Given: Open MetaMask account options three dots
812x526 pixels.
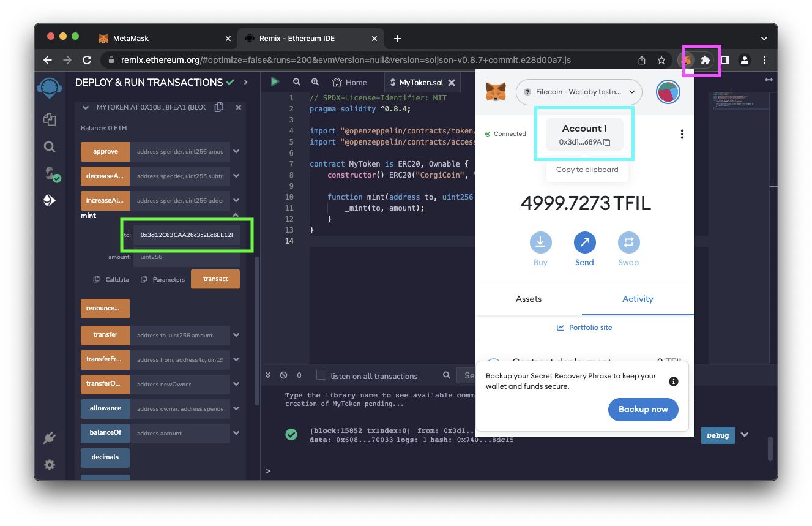Looking at the screenshot, I should [x=682, y=134].
